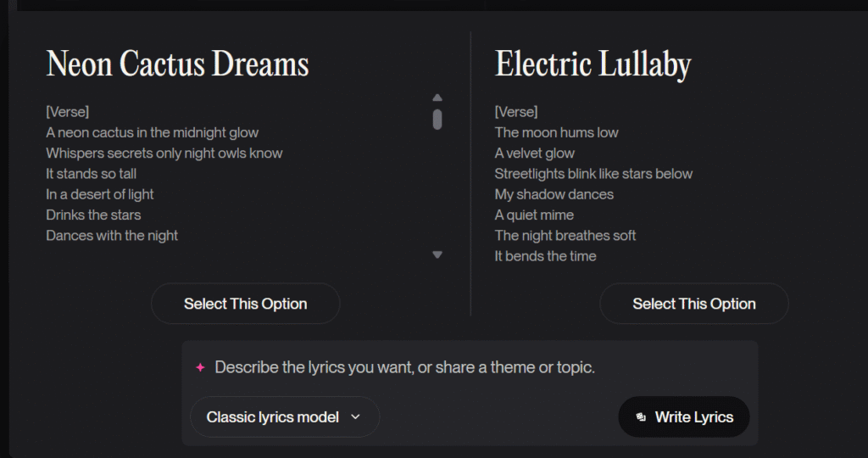Focus the 'Describe the lyrics you want' field
The height and width of the screenshot is (458, 868).
pyautogui.click(x=404, y=368)
